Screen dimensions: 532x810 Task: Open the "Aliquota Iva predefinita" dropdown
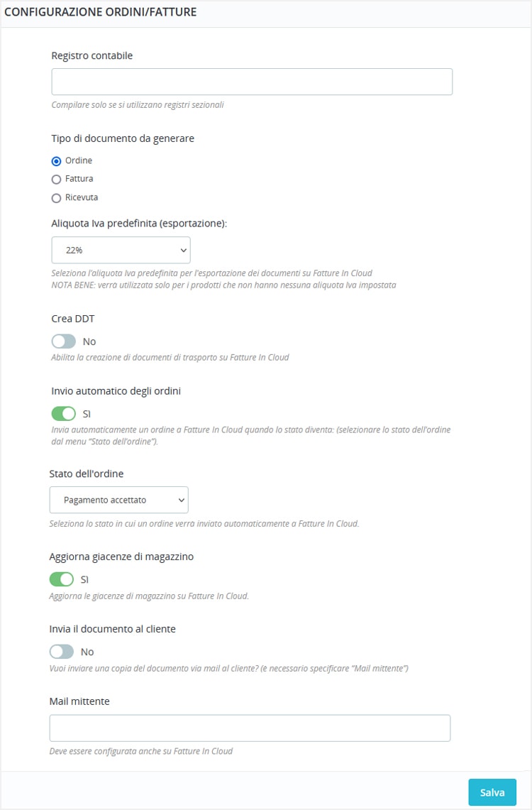pos(121,250)
